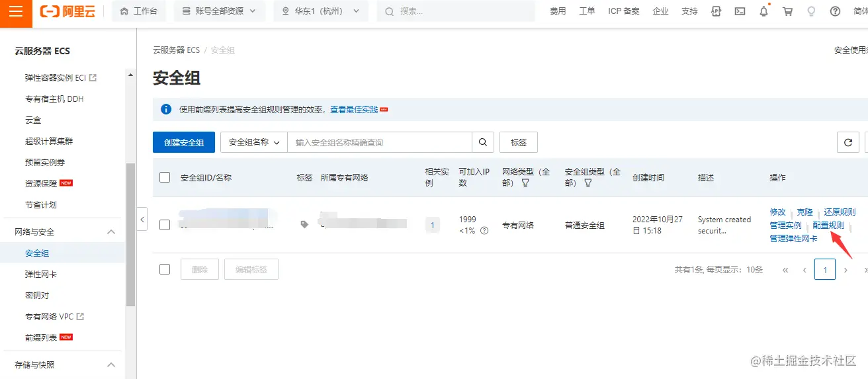The height and width of the screenshot is (379, 868).
Task: Open the help question mark icon
Action: click(x=835, y=11)
